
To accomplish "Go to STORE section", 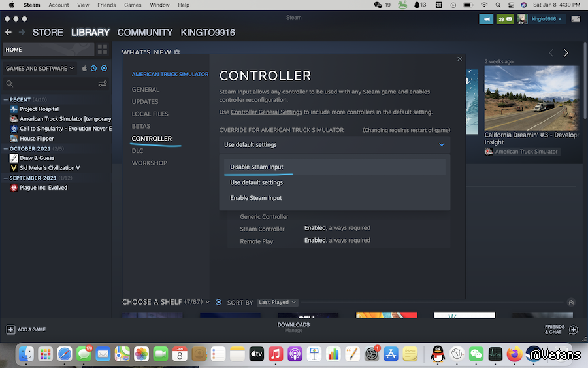I will pos(48,32).
